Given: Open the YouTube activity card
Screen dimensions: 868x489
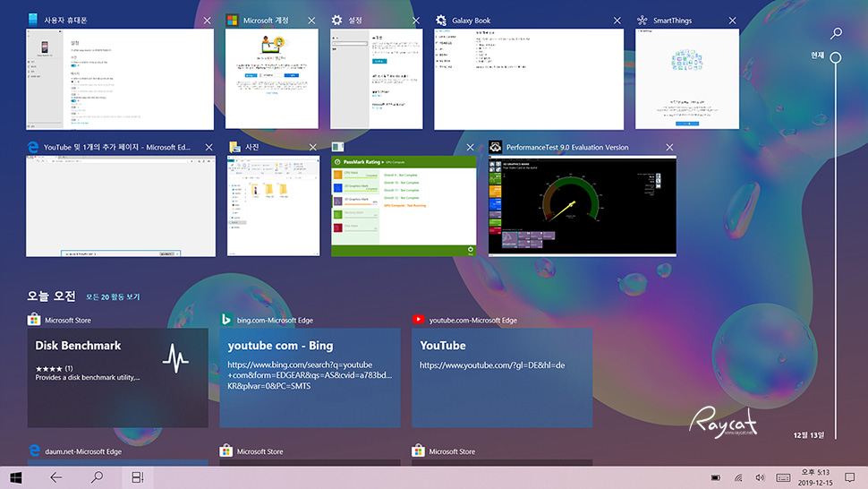Looking at the screenshot, I should (x=502, y=378).
